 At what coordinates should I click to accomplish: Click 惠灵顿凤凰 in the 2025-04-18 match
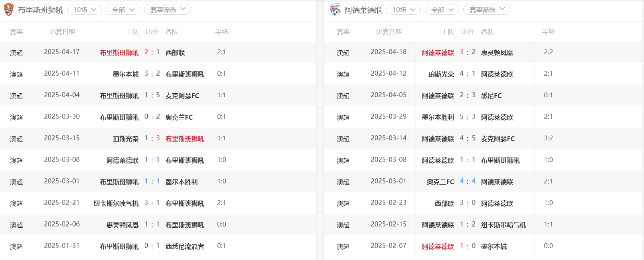497,53
